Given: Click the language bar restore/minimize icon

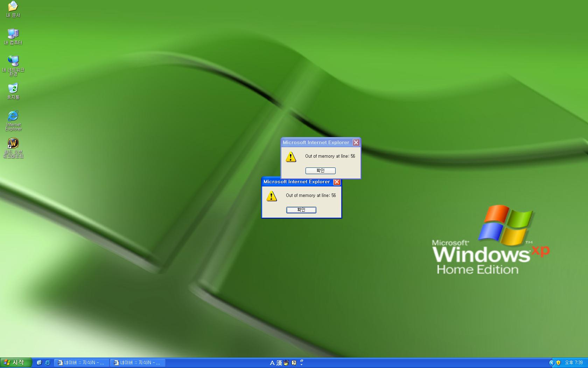Looking at the screenshot, I should (x=301, y=361).
